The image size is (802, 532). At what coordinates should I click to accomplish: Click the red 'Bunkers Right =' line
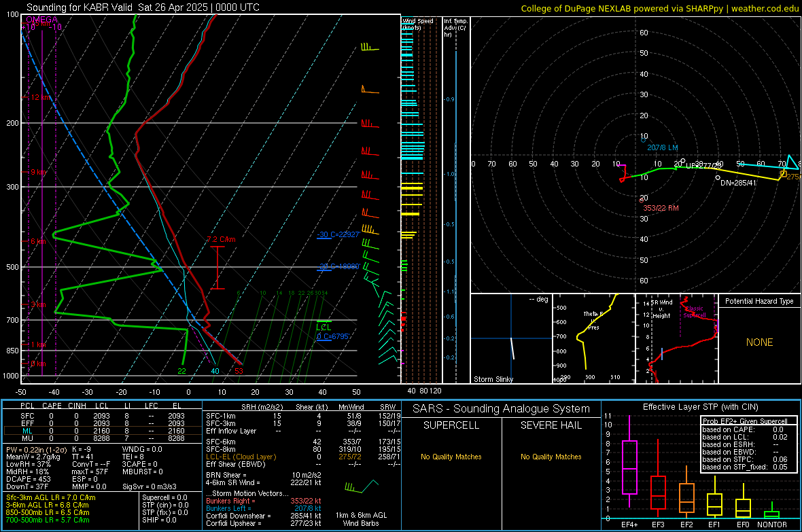[x=264, y=501]
